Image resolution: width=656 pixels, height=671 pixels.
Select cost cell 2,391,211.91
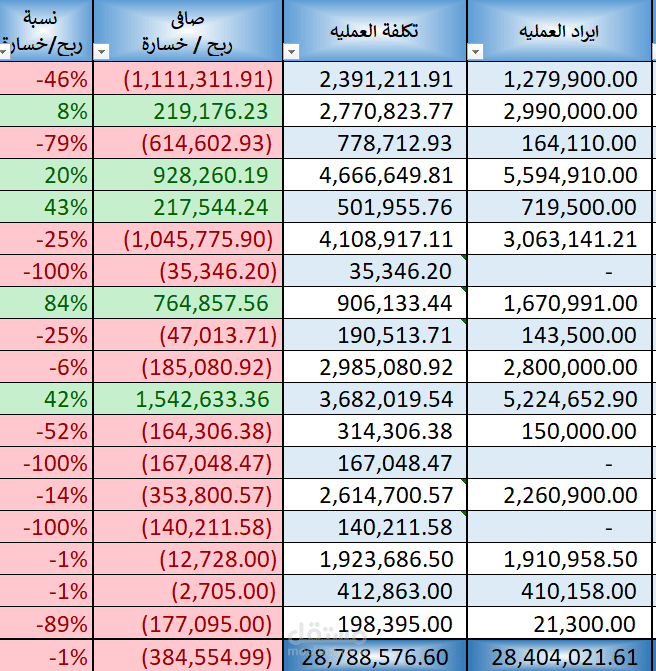point(375,79)
